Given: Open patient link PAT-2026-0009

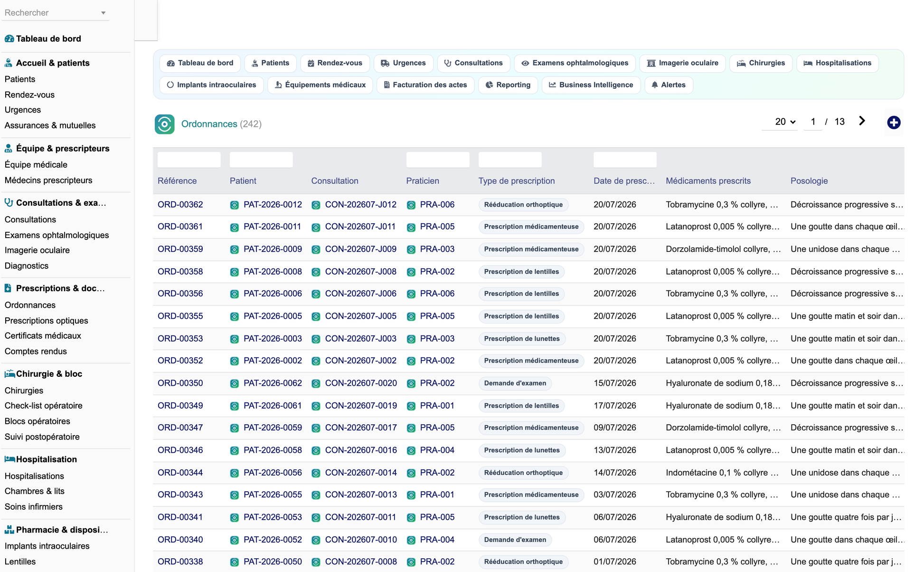Looking at the screenshot, I should [x=273, y=249].
